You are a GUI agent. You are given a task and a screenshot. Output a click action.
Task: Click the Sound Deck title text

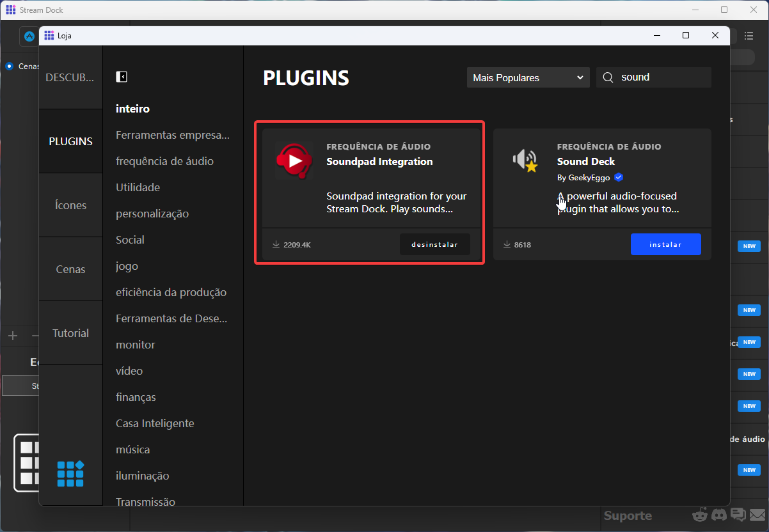tap(586, 161)
